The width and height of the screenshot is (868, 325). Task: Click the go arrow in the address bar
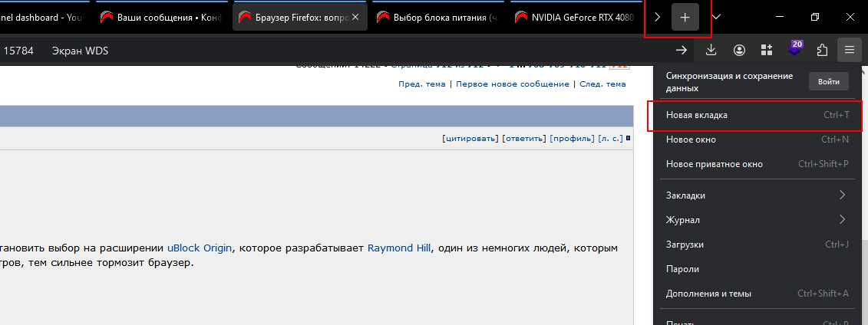point(682,51)
